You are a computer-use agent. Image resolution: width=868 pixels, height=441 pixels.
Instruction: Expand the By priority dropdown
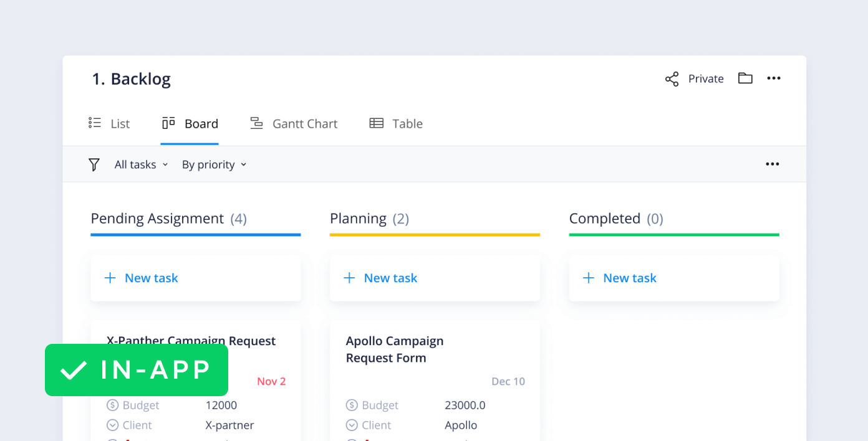[214, 164]
